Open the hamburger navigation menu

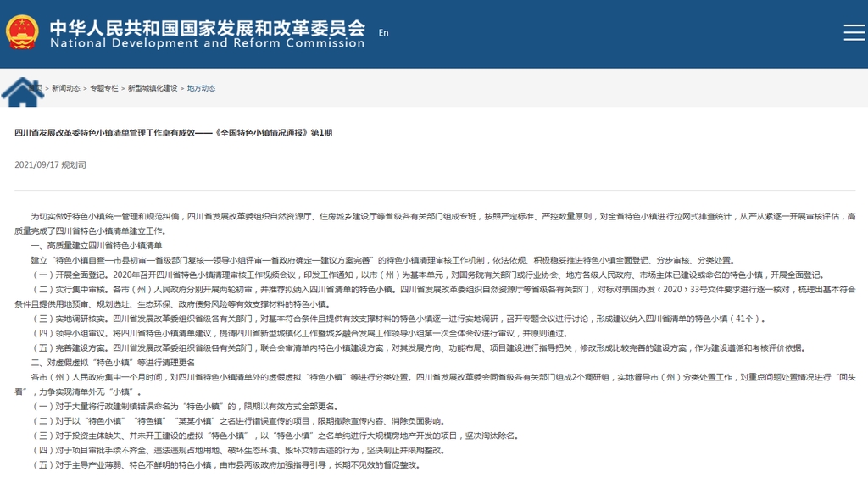[x=854, y=32]
